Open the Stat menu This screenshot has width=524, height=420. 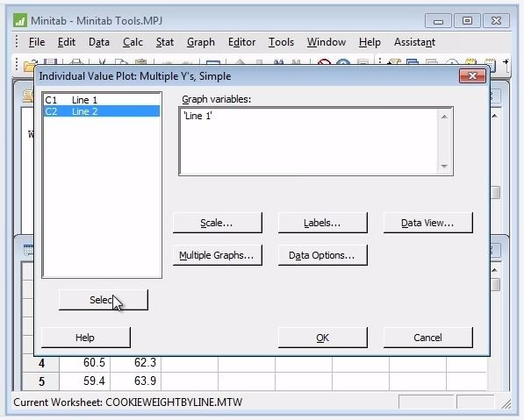pos(165,42)
